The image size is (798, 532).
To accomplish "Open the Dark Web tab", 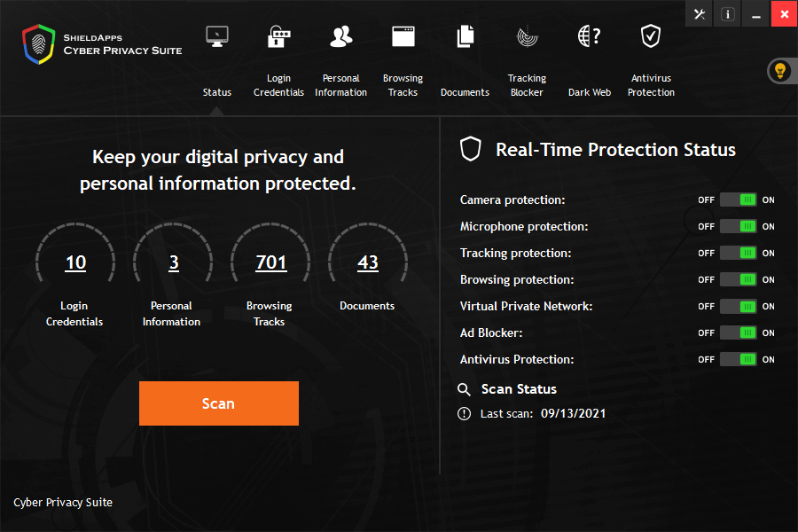I will [589, 62].
